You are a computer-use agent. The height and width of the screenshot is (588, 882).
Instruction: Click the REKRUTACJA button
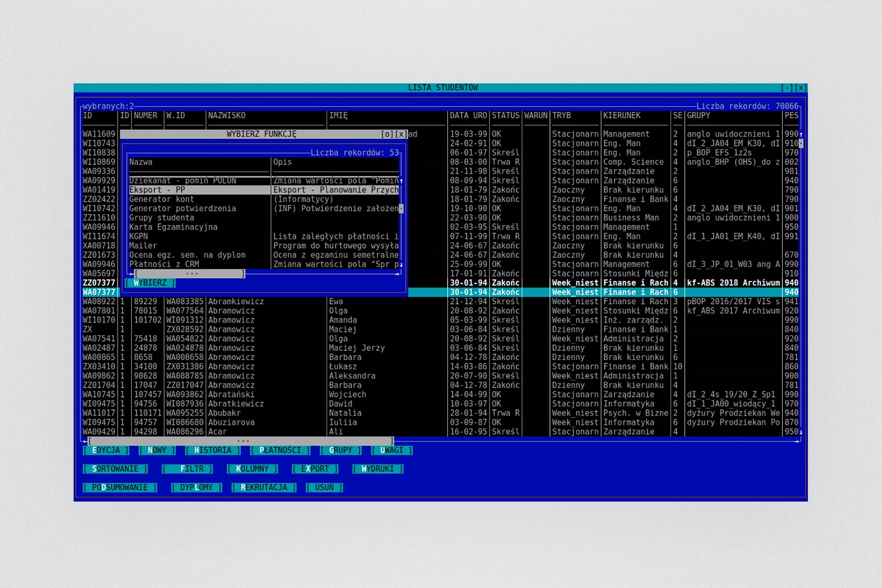(264, 487)
